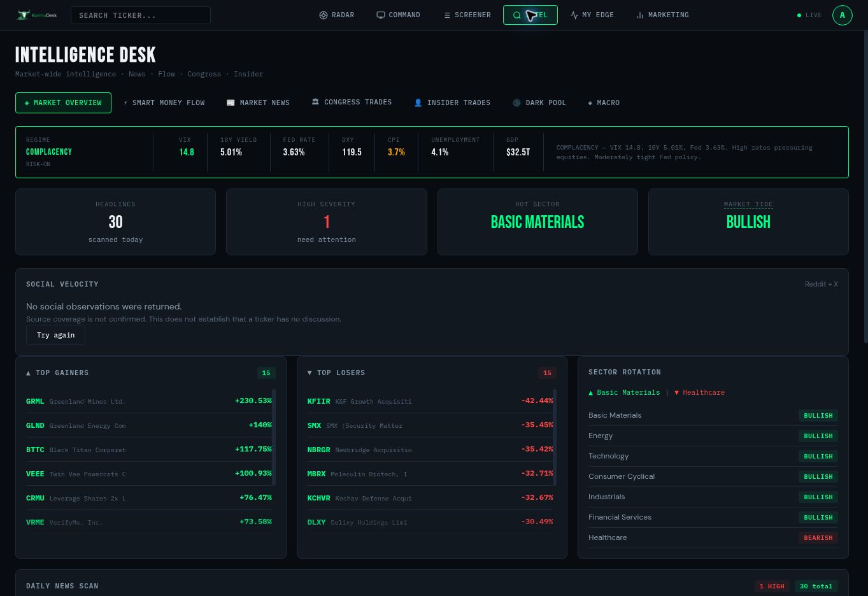The height and width of the screenshot is (596, 868).
Task: Switch to the Congress Trades tab
Action: click(x=352, y=103)
